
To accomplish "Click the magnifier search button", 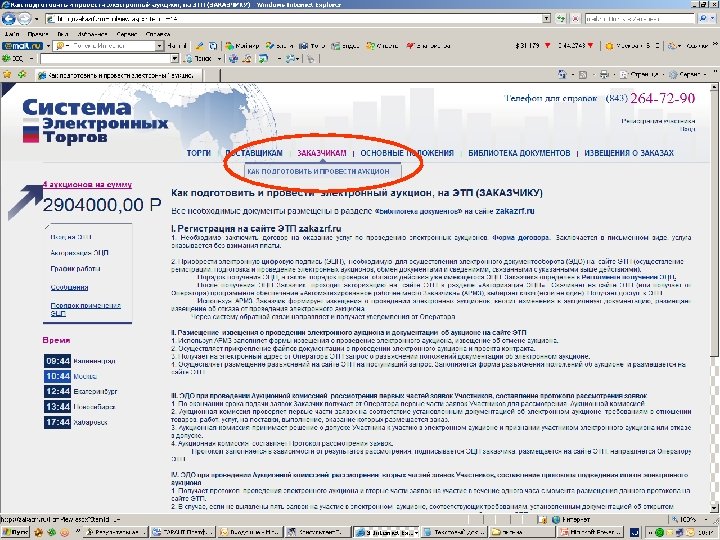I will point(703,19).
